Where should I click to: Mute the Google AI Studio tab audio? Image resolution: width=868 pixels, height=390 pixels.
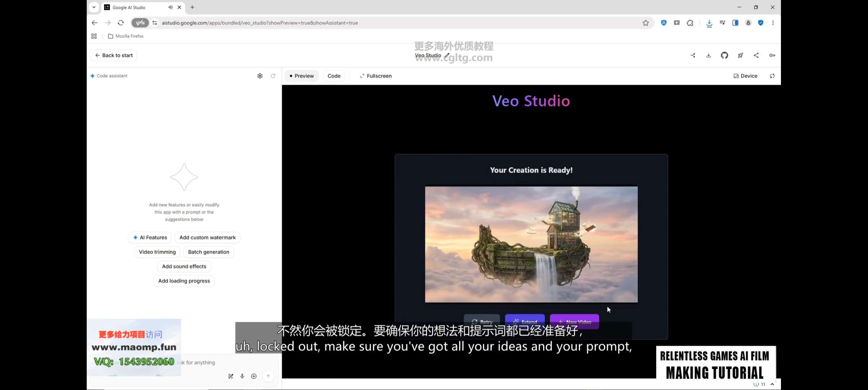[171, 7]
